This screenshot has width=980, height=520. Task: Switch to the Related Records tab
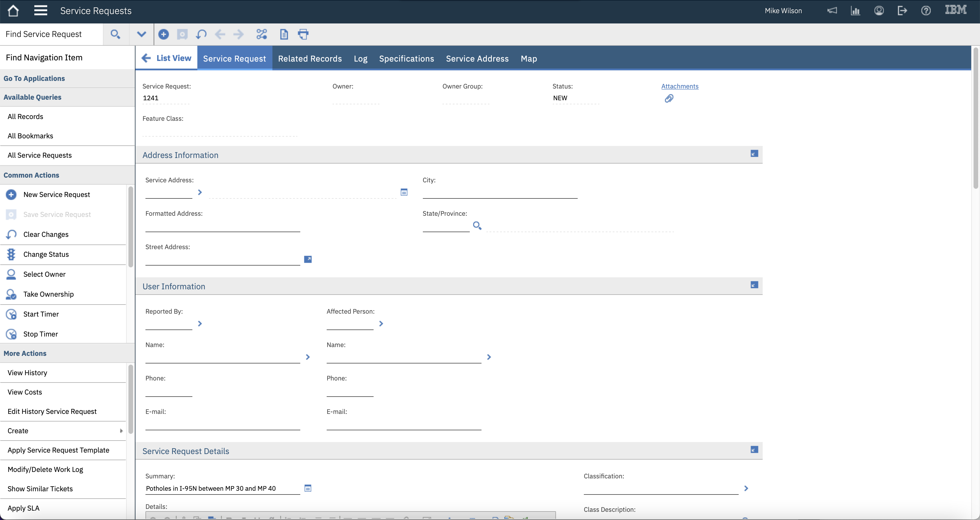pyautogui.click(x=310, y=59)
